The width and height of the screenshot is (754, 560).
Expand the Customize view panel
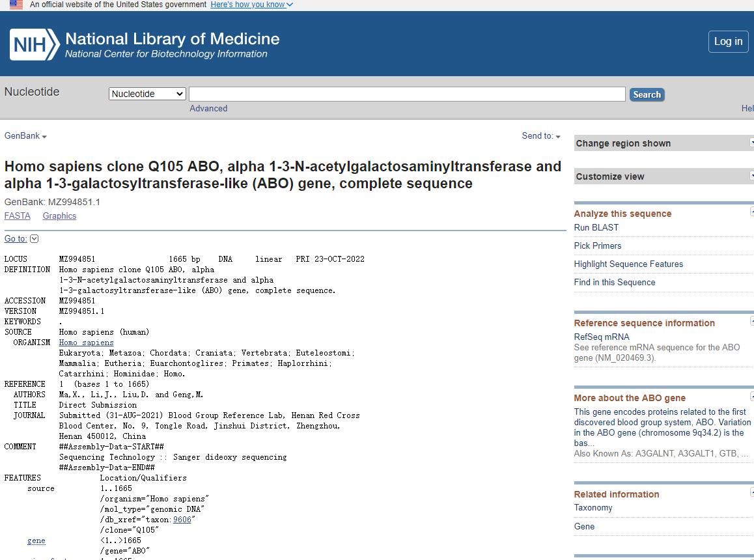tap(663, 176)
